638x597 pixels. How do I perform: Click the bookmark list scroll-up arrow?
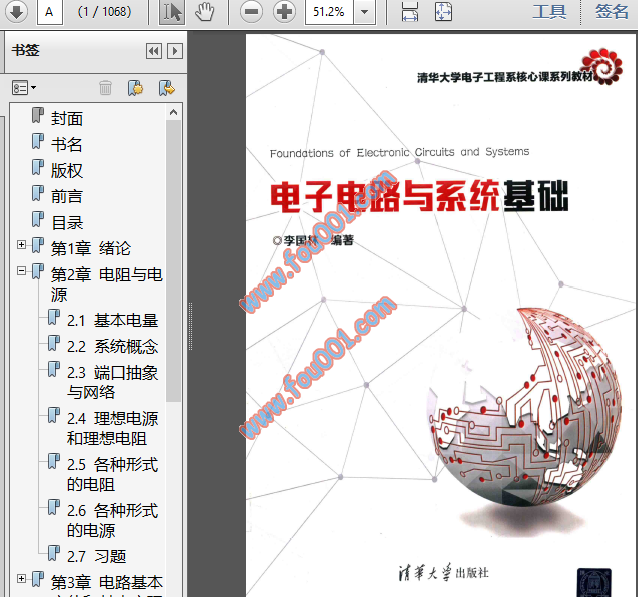coord(174,112)
